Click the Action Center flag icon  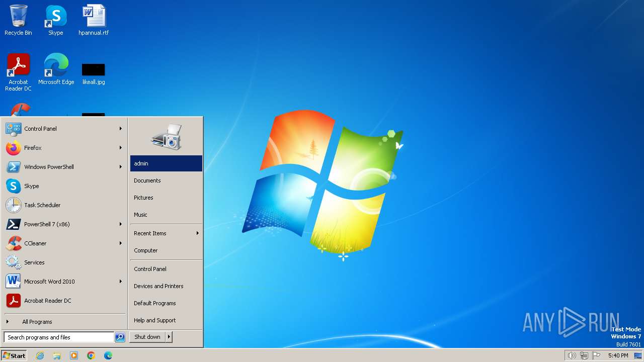pos(597,355)
